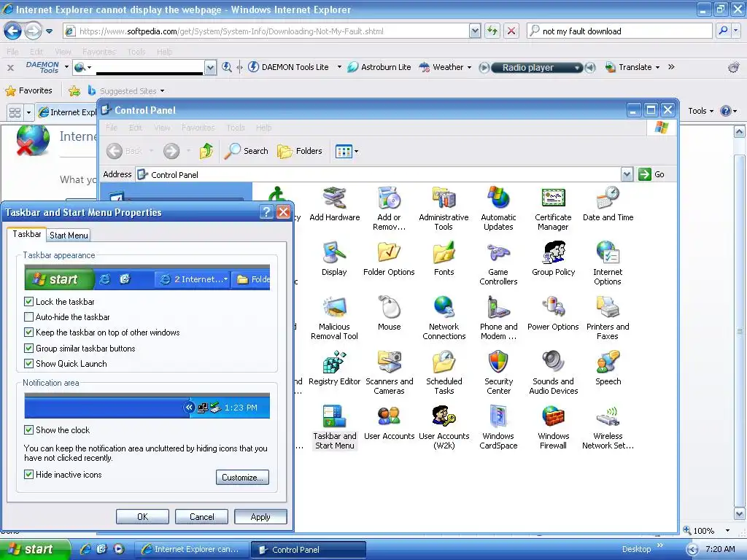Image resolution: width=747 pixels, height=560 pixels.
Task: Open Phone and Modem icon
Action: coord(498,318)
